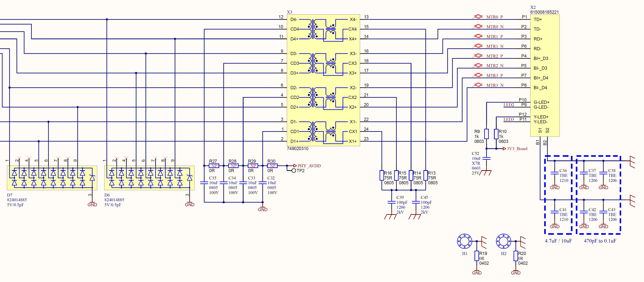Select the R9 1k resistor symbol

coord(487,134)
